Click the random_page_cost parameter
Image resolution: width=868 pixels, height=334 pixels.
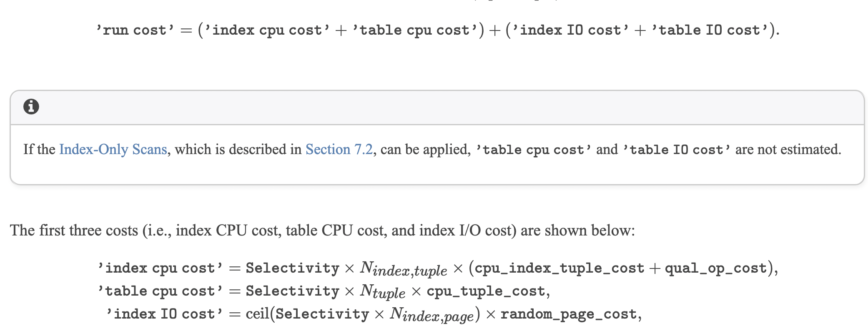pos(569,314)
